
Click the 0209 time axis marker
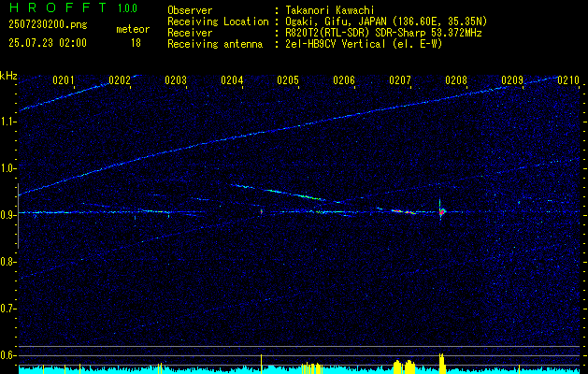[512, 80]
